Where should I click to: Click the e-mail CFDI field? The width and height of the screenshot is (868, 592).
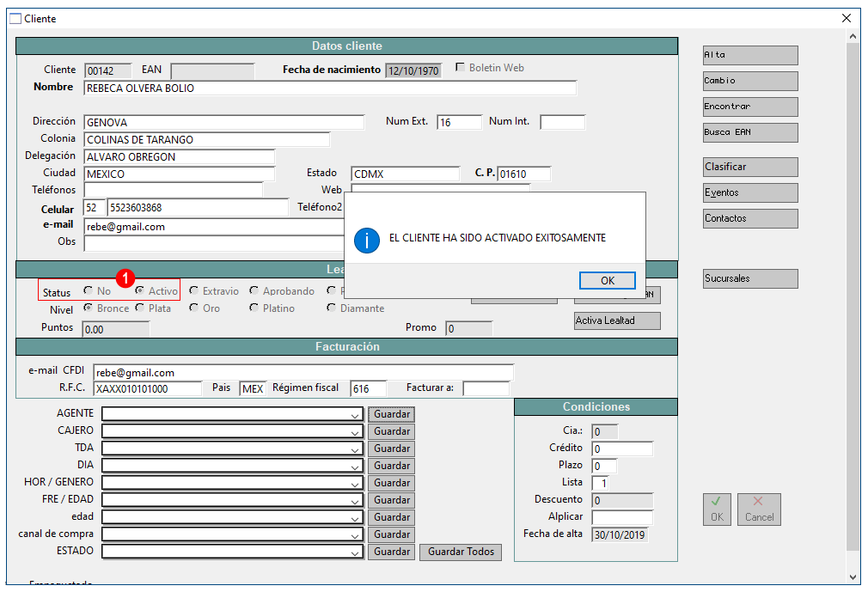303,373
